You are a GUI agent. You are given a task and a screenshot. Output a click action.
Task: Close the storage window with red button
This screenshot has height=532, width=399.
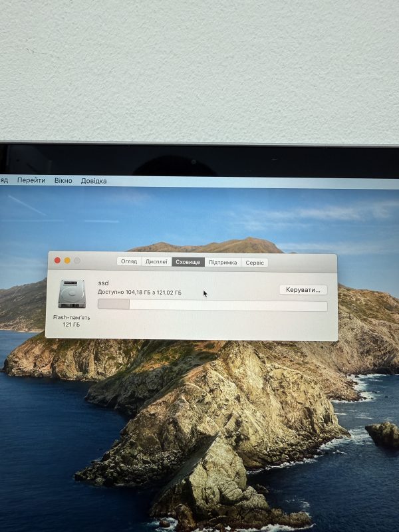click(x=57, y=260)
